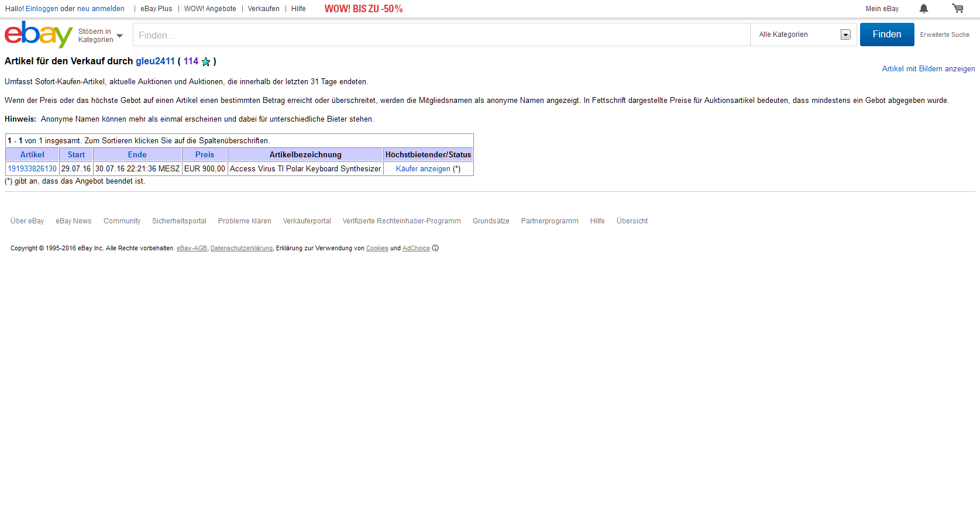Focus the Finden search input field

[x=441, y=35]
